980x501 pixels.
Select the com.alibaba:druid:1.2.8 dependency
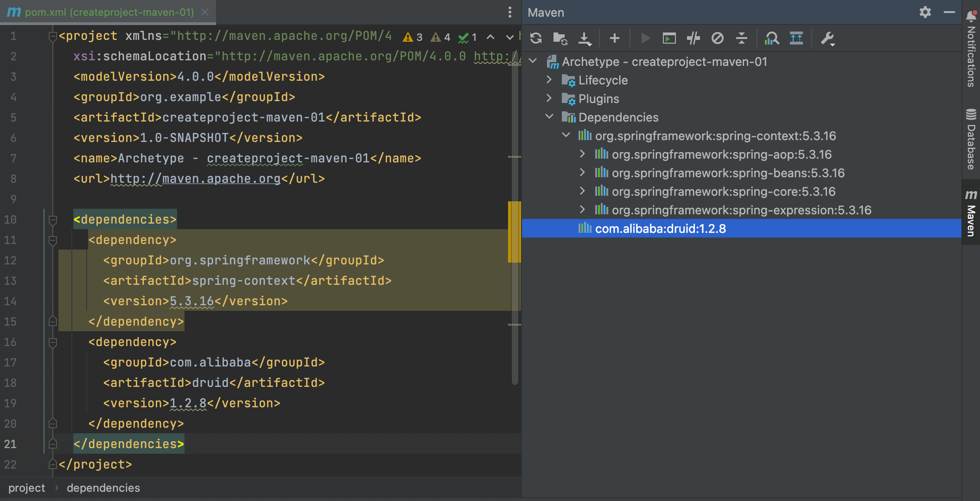(x=660, y=229)
